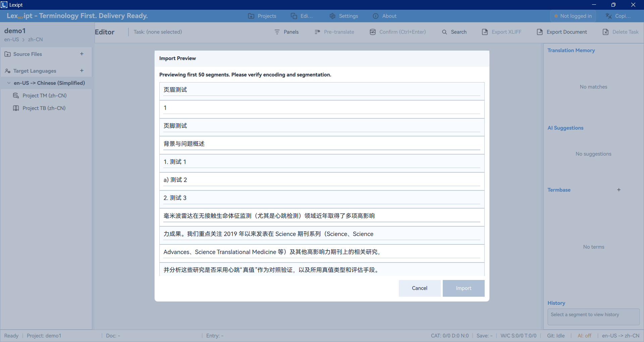The height and width of the screenshot is (342, 644).
Task: Add a new source file with plus icon
Action: click(82, 54)
